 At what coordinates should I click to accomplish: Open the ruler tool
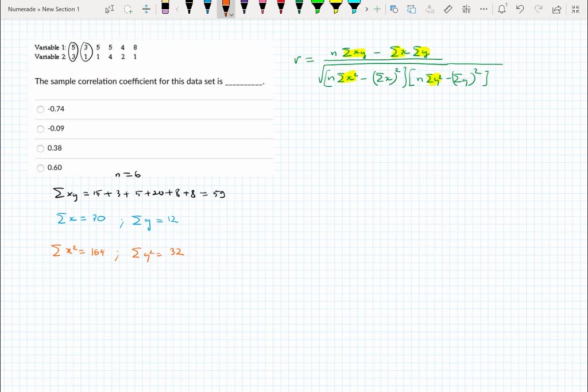(x=448, y=9)
